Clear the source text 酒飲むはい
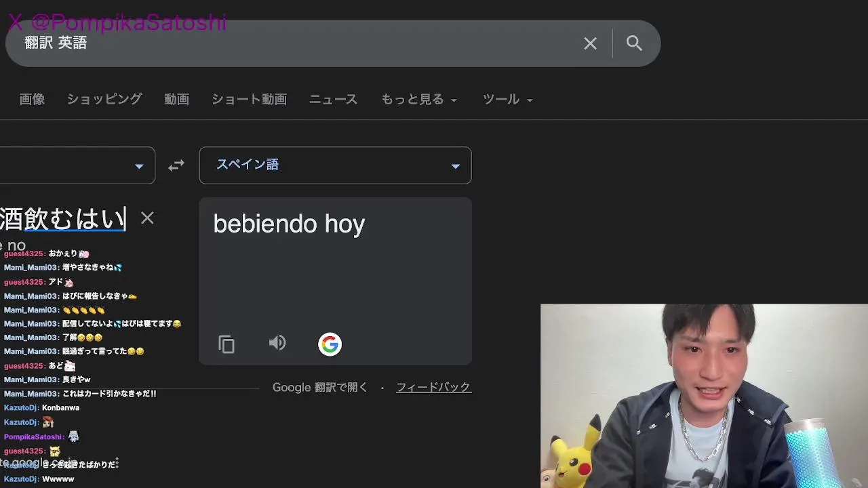 coord(147,218)
